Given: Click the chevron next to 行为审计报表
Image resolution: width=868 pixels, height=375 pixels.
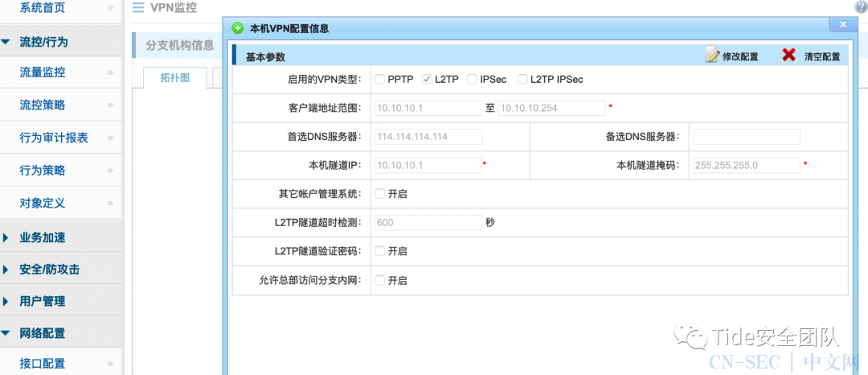Looking at the screenshot, I should [x=109, y=138].
